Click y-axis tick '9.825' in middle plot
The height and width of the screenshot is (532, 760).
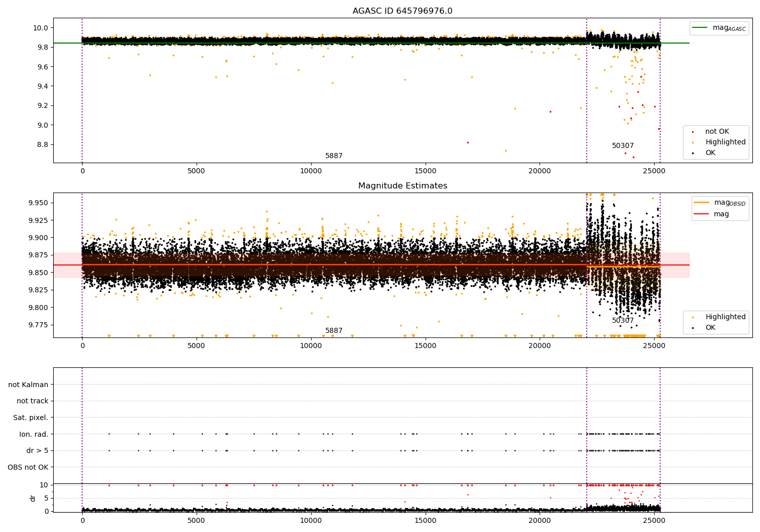click(x=39, y=290)
